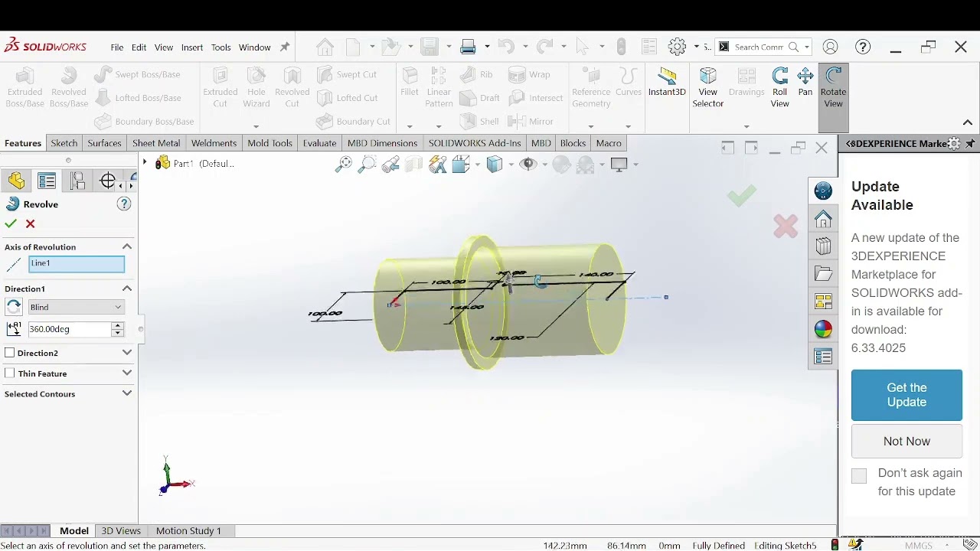This screenshot has width=980, height=551.
Task: Confirm sketch with the faded green corner checkmark
Action: 741,196
